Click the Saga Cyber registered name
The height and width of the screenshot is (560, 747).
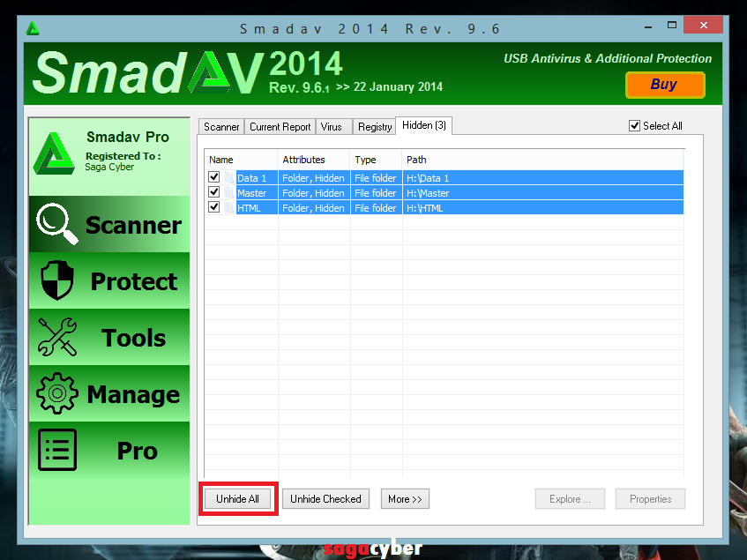coord(109,168)
